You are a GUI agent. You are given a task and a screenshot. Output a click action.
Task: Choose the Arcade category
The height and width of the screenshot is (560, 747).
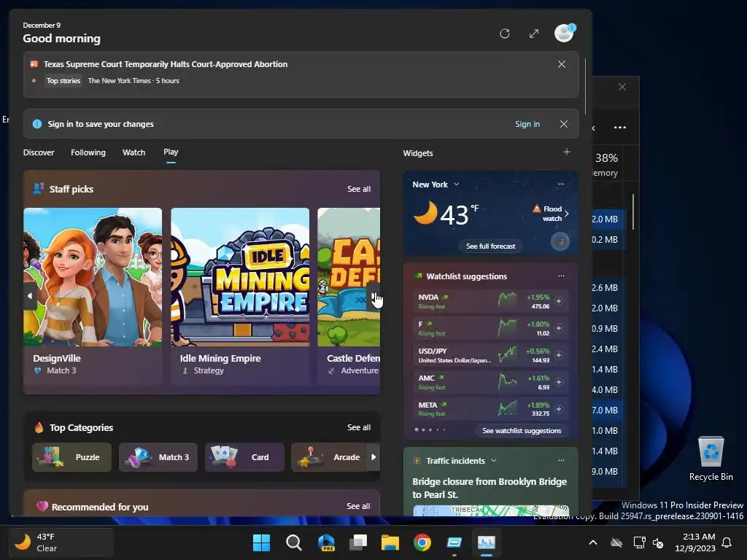click(329, 457)
